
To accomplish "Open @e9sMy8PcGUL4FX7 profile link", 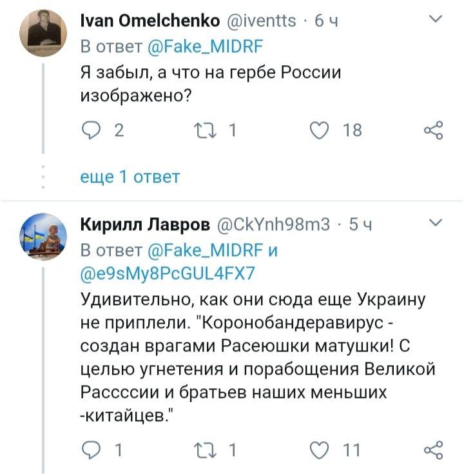I will [168, 273].
